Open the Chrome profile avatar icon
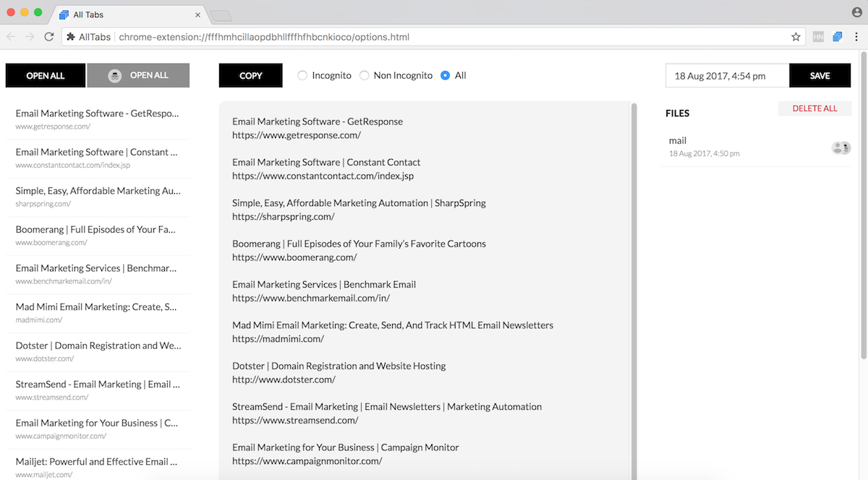The image size is (868, 480). tap(857, 12)
